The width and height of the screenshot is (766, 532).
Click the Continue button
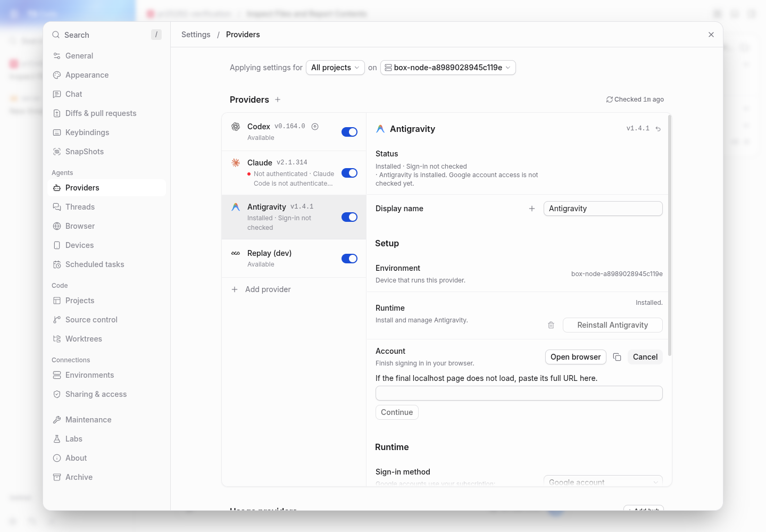coord(397,412)
